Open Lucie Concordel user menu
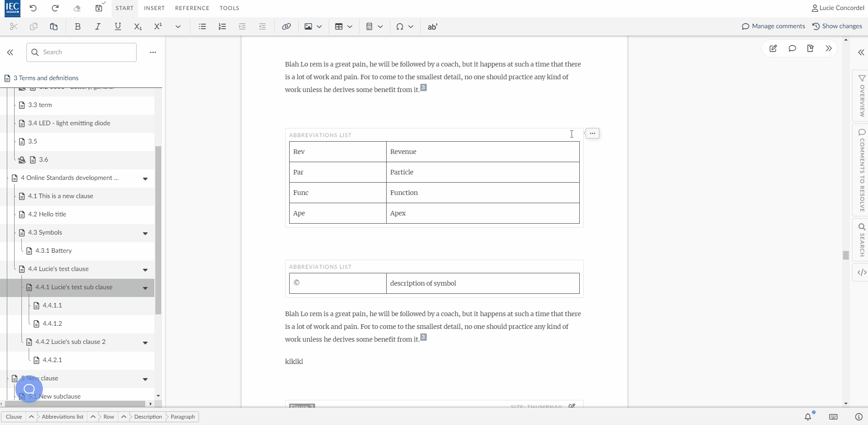The height and width of the screenshot is (425, 868). coord(837,8)
